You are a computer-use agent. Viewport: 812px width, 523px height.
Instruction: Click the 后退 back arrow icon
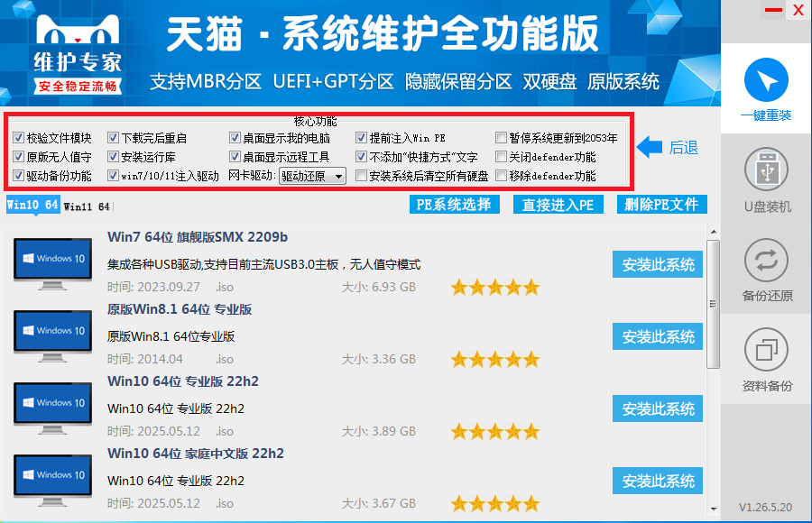click(x=650, y=147)
